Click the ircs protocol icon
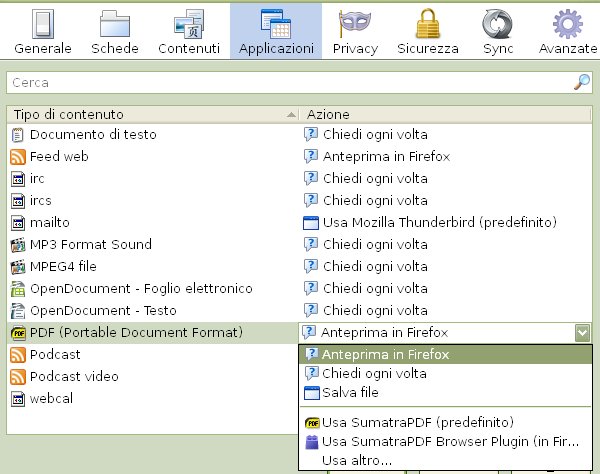 coord(18,201)
